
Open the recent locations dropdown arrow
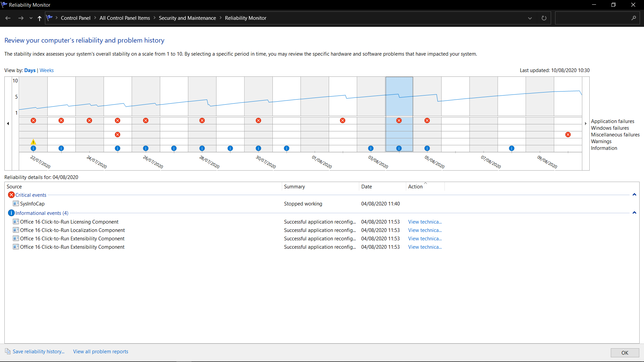(31, 18)
